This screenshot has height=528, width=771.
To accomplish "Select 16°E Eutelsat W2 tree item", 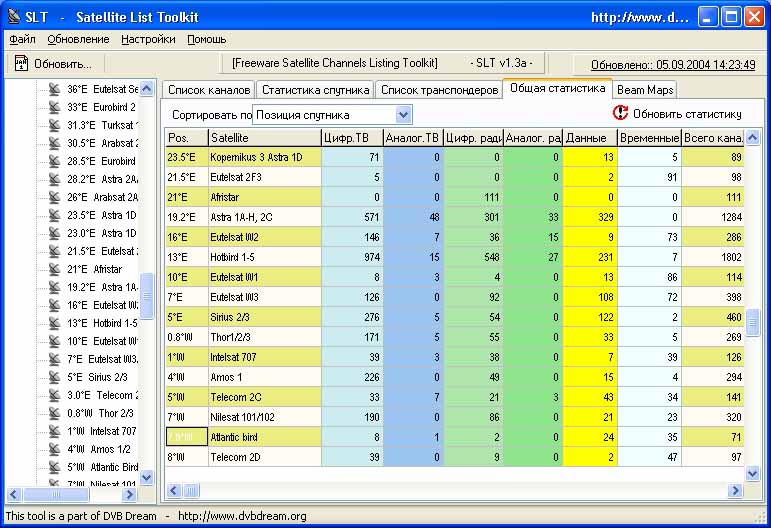I will click(x=102, y=305).
